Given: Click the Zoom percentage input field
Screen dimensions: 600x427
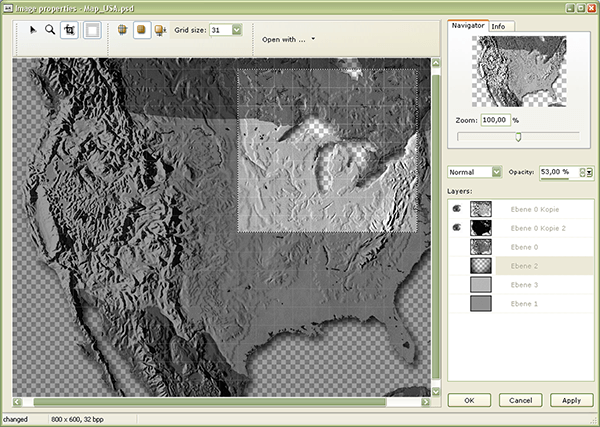Looking at the screenshot, I should 495,119.
